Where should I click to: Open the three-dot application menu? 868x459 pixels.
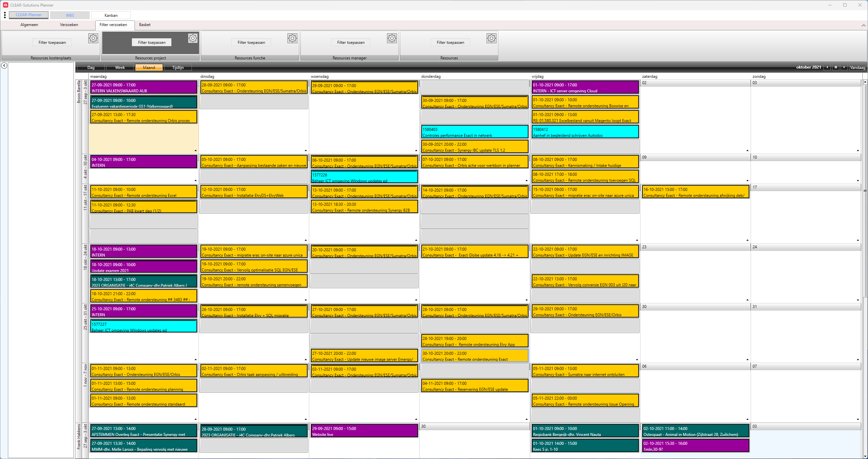5,15
